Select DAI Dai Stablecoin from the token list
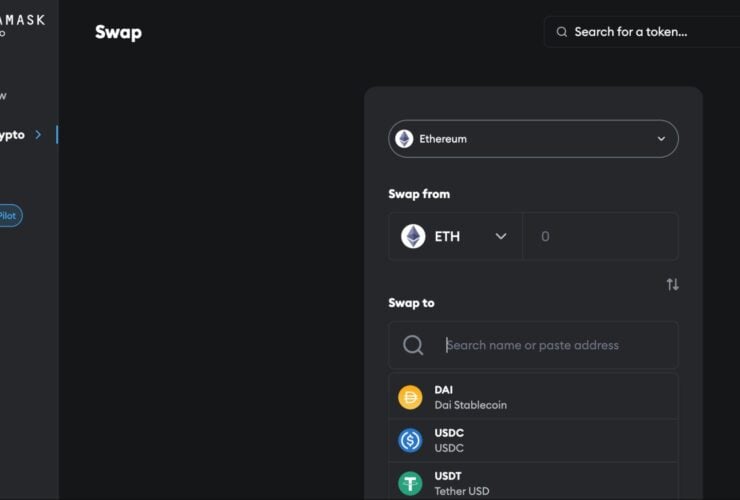Screen dimensions: 740x500 [533, 397]
